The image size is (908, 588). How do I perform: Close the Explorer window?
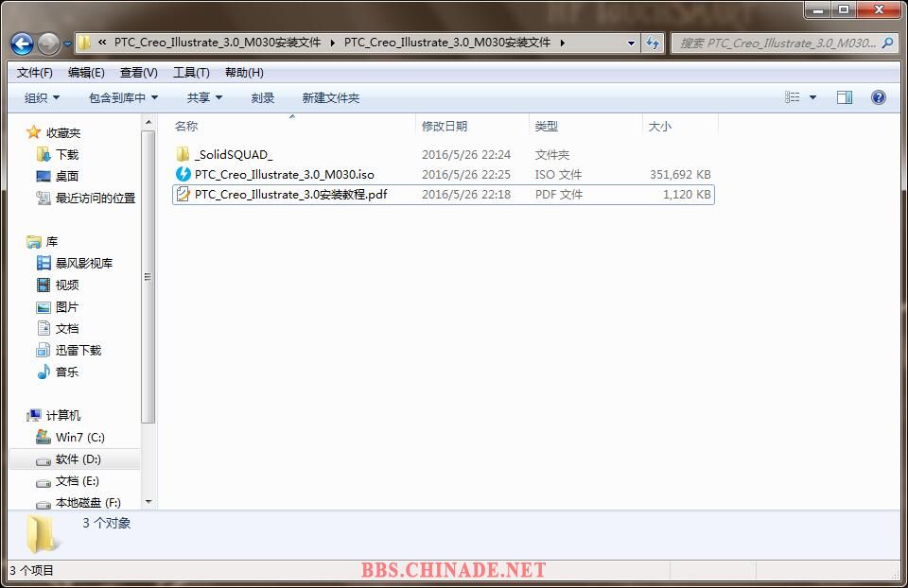point(879,9)
